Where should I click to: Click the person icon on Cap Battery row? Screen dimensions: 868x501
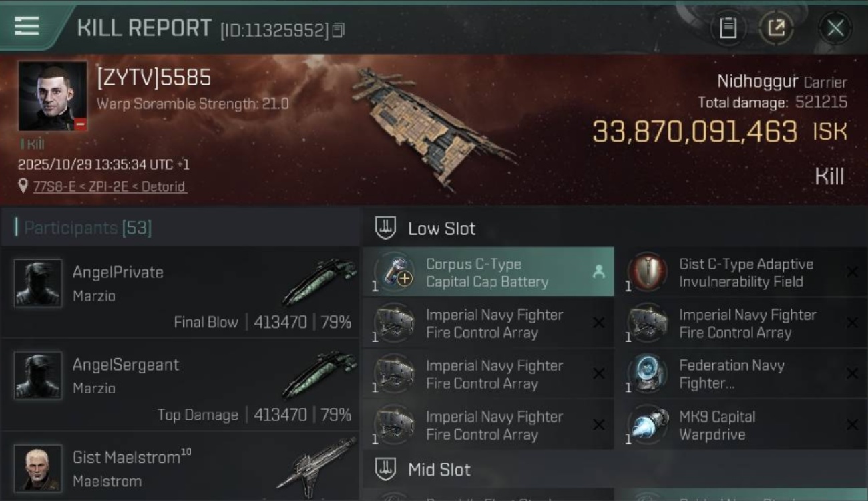click(x=598, y=271)
